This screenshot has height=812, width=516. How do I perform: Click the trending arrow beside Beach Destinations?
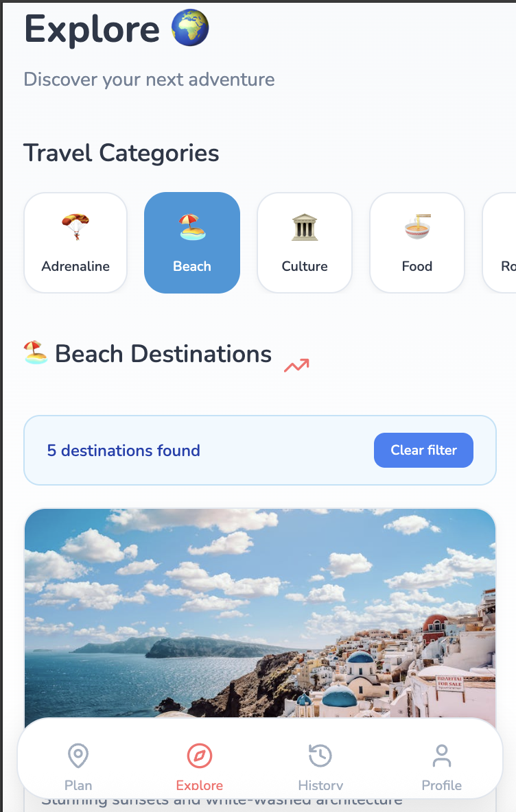point(296,366)
